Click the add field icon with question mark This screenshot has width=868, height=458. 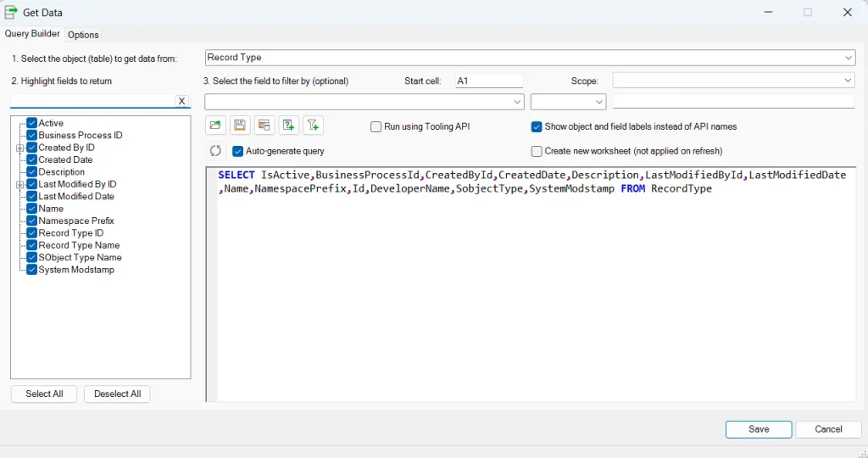[289, 126]
